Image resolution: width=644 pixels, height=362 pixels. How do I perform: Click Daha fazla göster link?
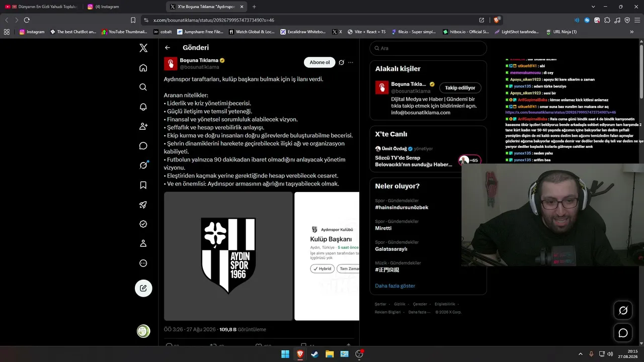click(395, 286)
